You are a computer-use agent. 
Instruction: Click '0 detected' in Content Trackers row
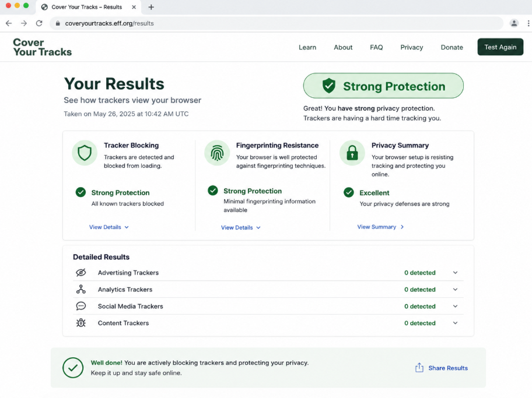[x=419, y=323]
